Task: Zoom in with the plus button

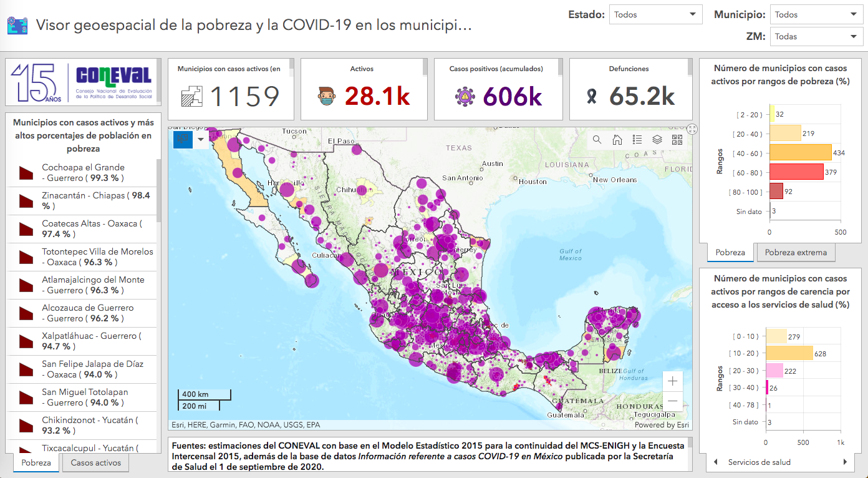Action: click(672, 380)
